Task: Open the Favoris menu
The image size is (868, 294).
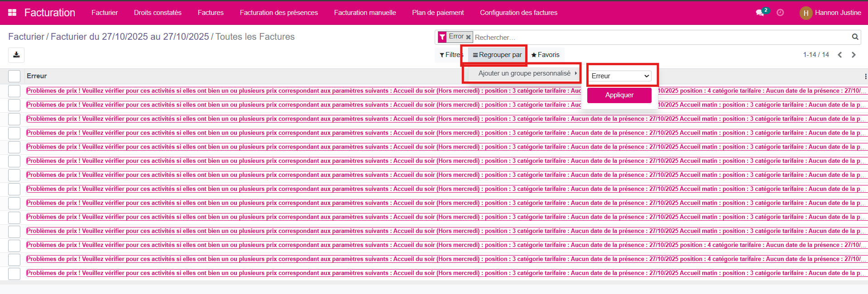Action: [546, 55]
